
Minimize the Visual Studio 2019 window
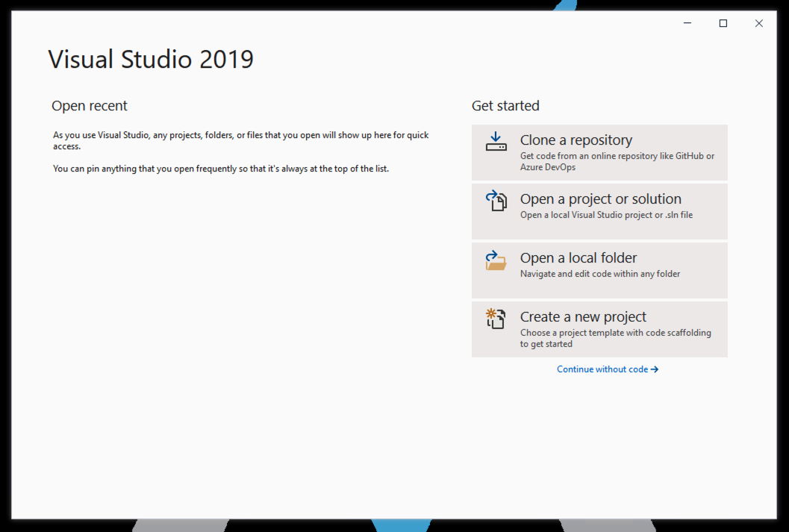pos(687,23)
